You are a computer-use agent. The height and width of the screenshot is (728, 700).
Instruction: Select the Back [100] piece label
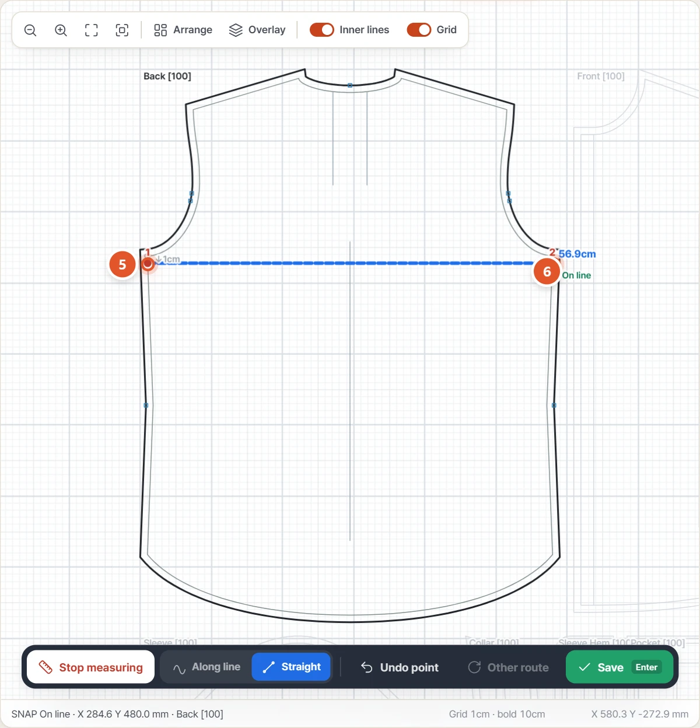tap(167, 76)
